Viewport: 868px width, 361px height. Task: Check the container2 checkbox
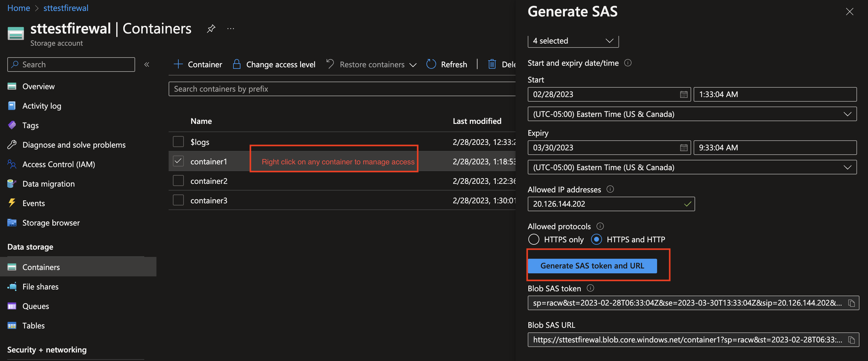coord(178,181)
